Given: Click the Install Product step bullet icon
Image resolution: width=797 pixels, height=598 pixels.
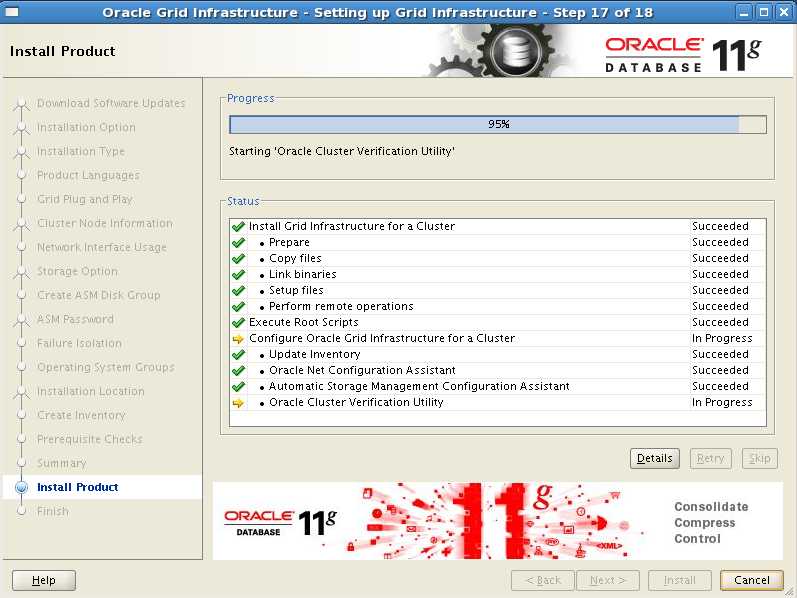Looking at the screenshot, I should click(x=21, y=487).
